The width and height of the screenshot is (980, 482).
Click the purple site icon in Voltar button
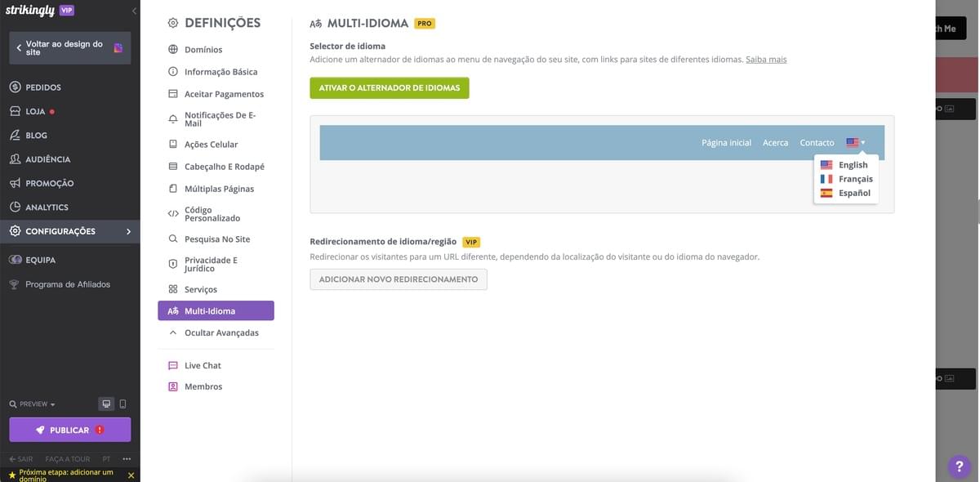118,48
